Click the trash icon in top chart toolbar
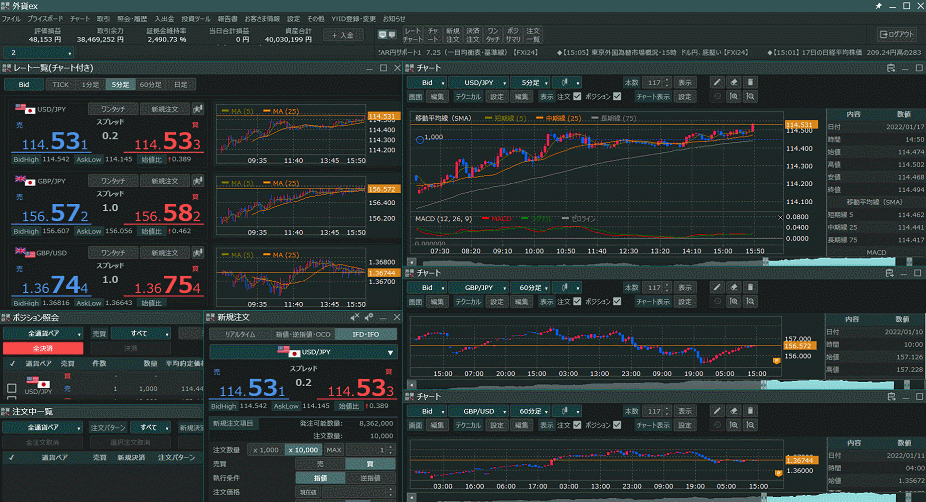This screenshot has width=926, height=502. [750, 81]
